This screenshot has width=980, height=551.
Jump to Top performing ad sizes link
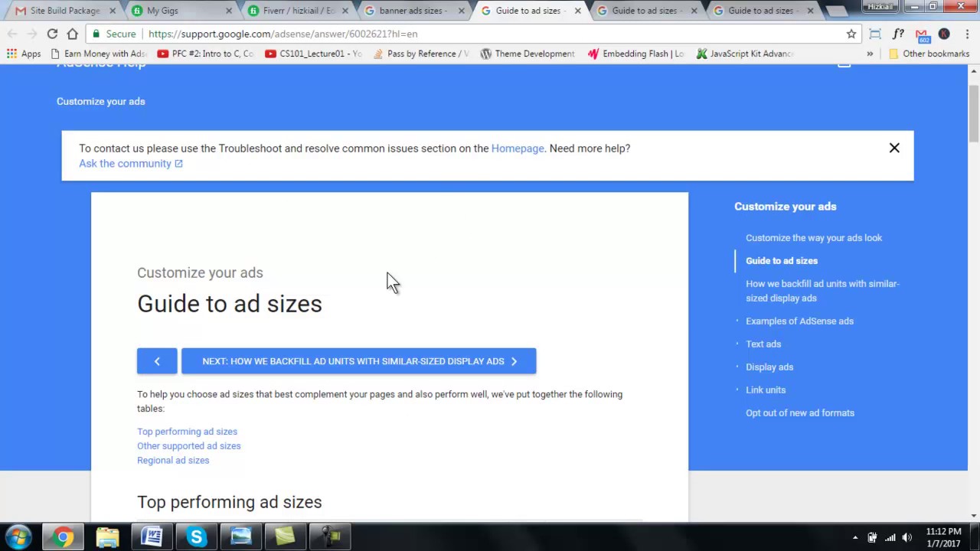187,432
